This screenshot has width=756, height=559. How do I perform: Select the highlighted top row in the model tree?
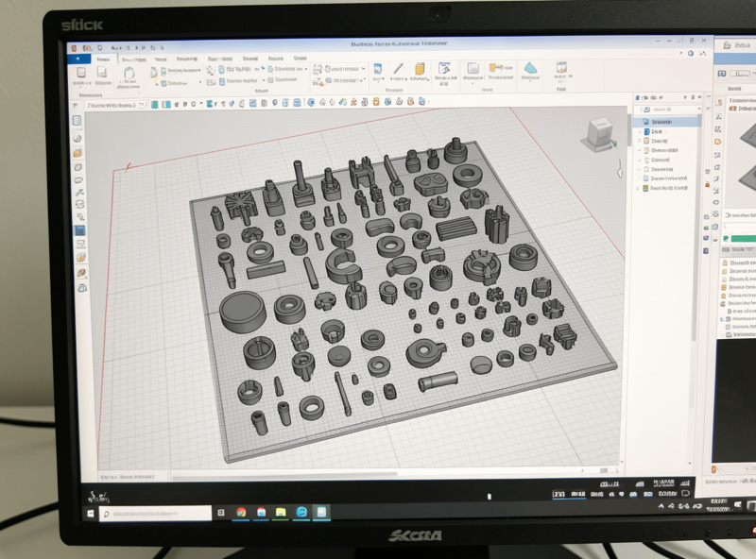(x=667, y=122)
